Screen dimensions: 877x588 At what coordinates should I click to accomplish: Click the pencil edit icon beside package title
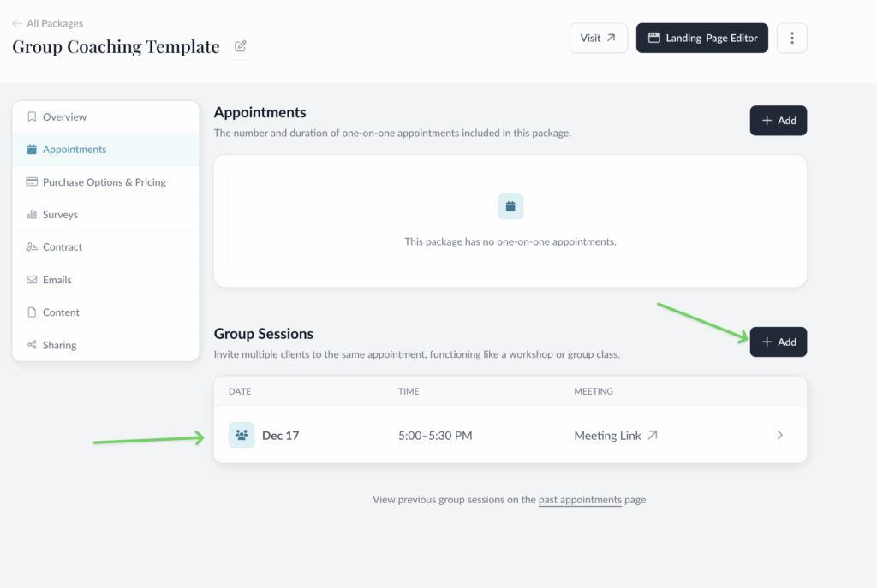pos(241,46)
